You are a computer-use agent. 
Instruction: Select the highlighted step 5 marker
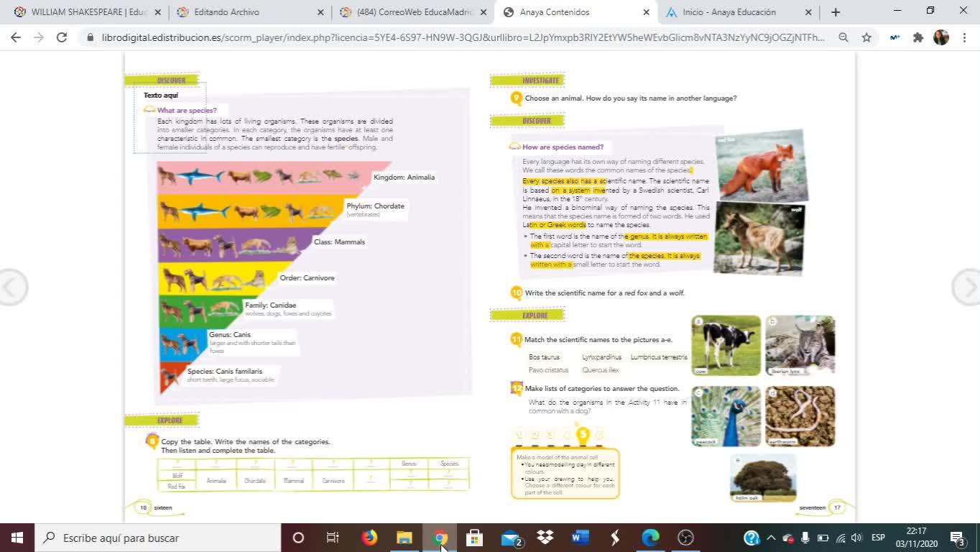pyautogui.click(x=583, y=434)
